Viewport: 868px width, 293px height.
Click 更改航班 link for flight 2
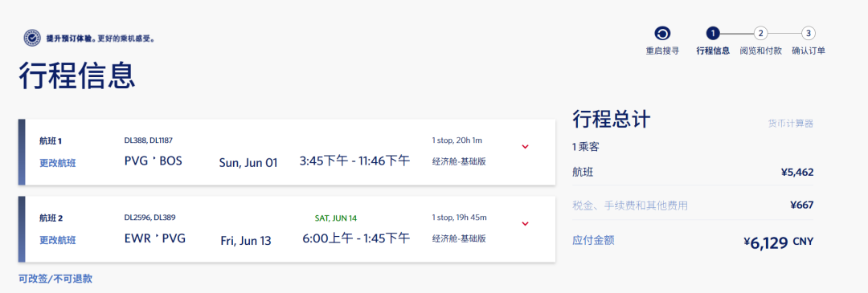click(x=58, y=241)
